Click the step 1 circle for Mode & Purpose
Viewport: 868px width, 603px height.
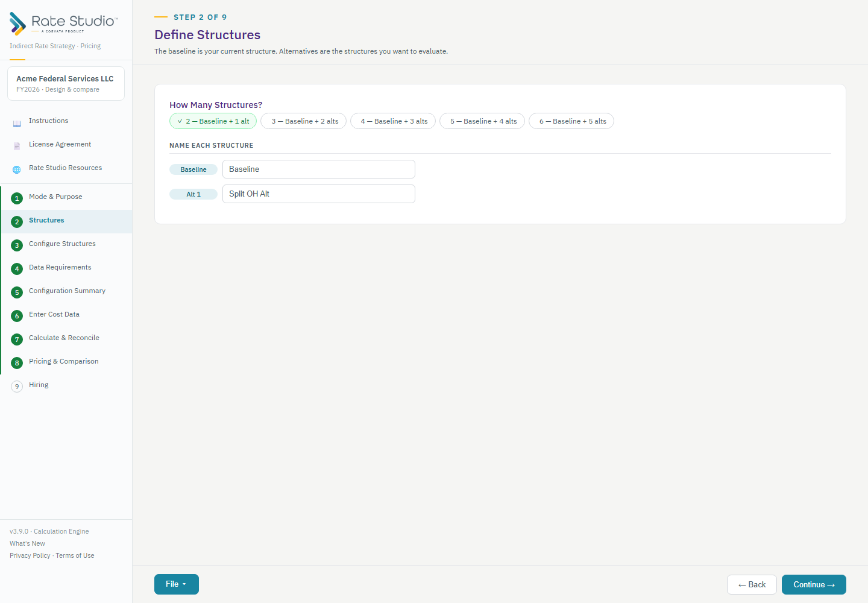click(17, 198)
